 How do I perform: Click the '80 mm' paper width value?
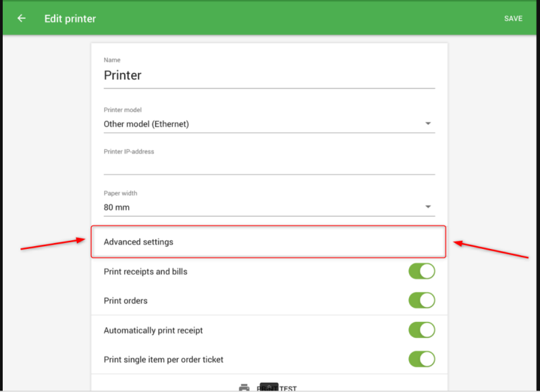(117, 207)
